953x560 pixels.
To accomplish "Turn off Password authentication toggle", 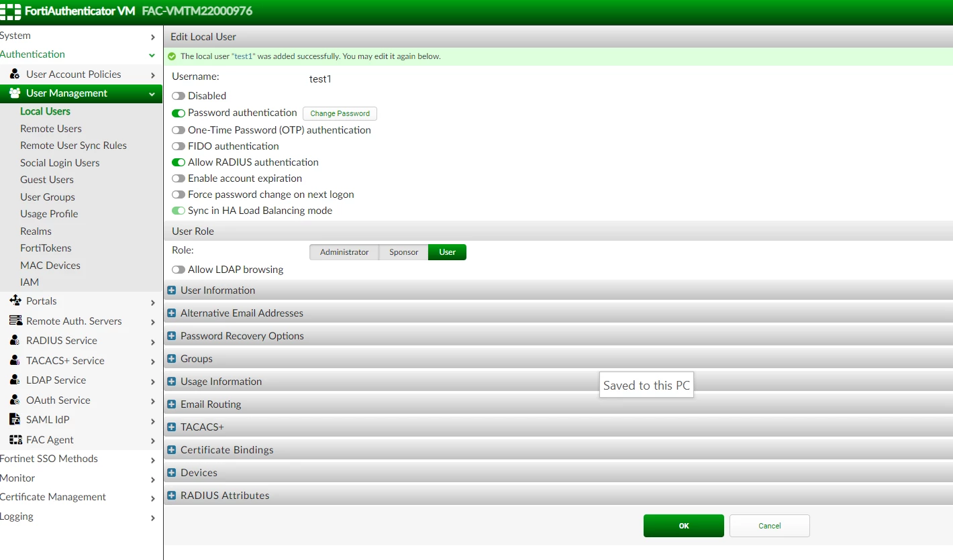I will [x=179, y=113].
